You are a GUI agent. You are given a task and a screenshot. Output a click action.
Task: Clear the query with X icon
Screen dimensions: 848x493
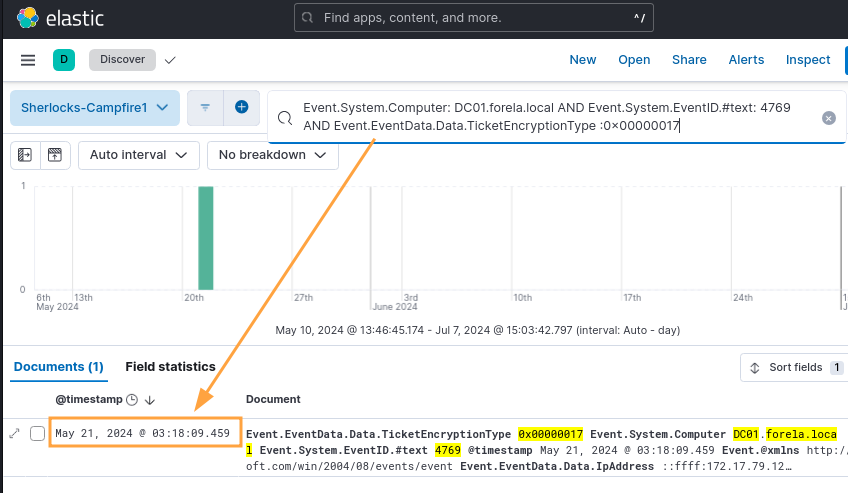click(x=828, y=118)
